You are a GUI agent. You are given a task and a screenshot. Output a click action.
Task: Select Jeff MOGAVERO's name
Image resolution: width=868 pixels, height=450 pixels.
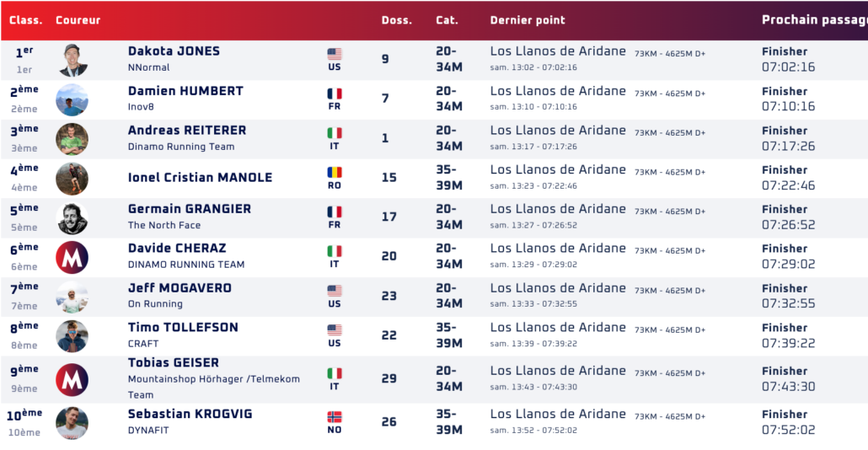[x=179, y=288]
